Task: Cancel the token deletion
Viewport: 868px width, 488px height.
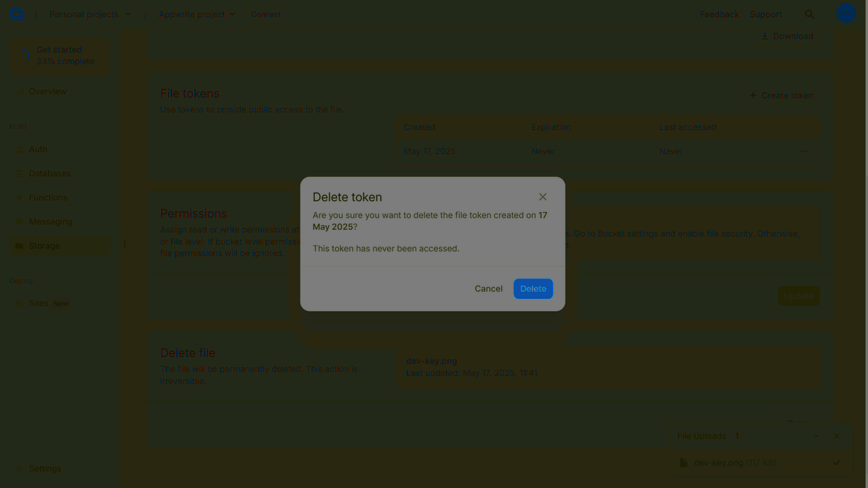Action: pos(488,288)
